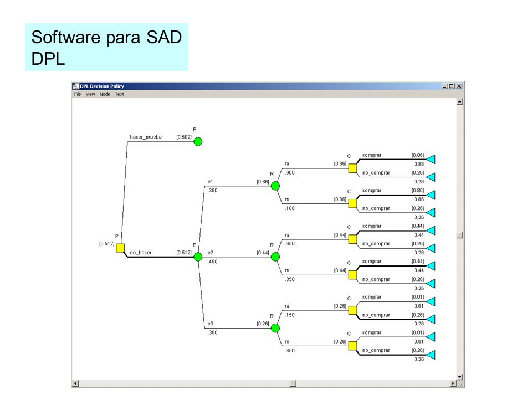532x399 pixels.
Task: Open the View menu
Action: point(90,94)
